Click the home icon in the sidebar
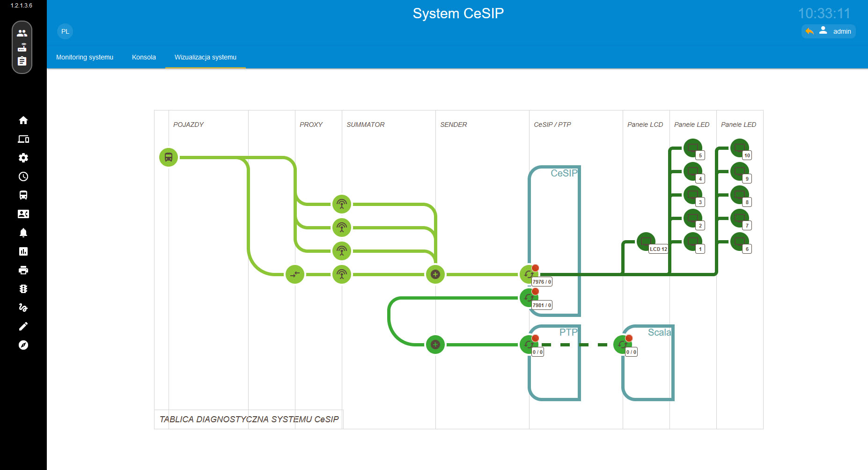This screenshot has width=868, height=470. point(23,120)
